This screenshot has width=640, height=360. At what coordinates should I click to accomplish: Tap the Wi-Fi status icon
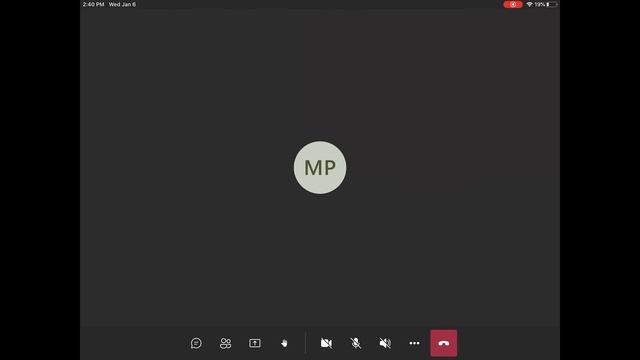(x=529, y=4)
